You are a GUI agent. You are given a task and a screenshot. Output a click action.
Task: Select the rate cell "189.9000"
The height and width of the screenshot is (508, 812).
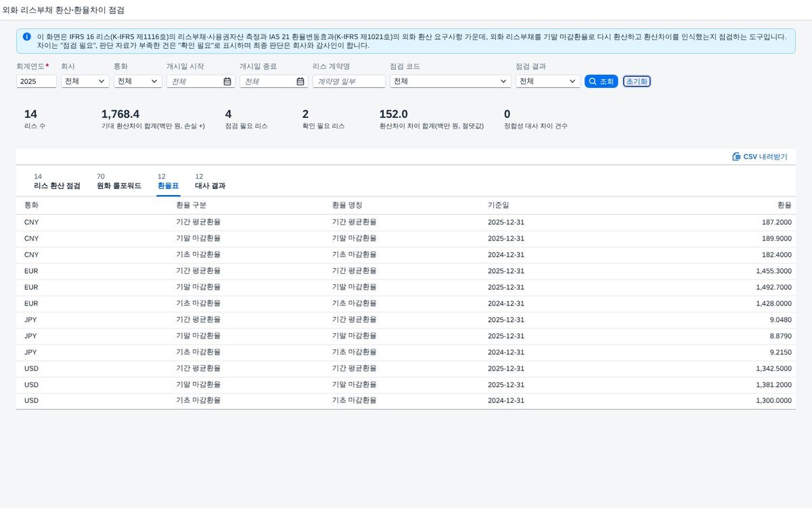click(776, 238)
